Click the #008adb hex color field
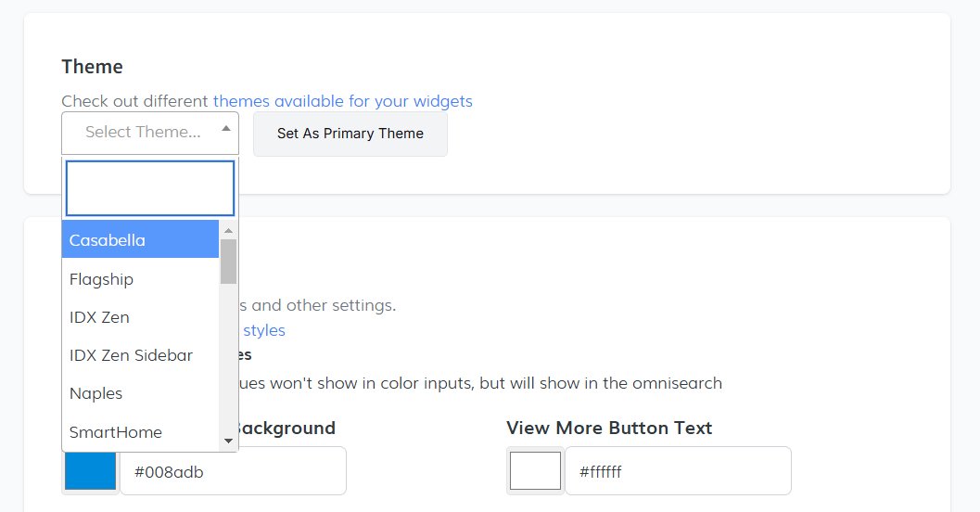The height and width of the screenshot is (512, 980). click(x=233, y=472)
